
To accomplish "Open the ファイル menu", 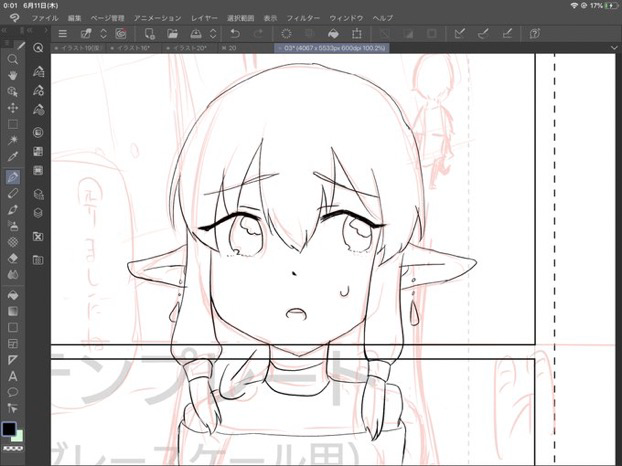I will [x=45, y=18].
